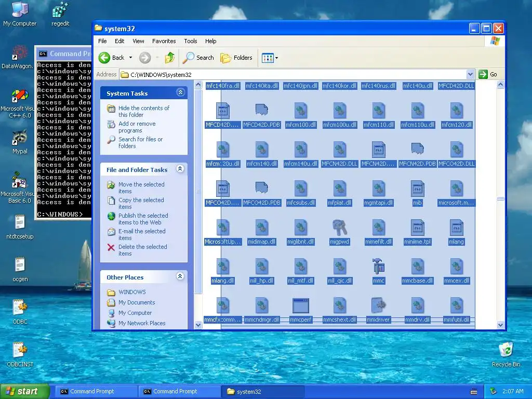Open the Mypal desktop shortcut
The width and height of the screenshot is (532, 399).
pos(20,142)
